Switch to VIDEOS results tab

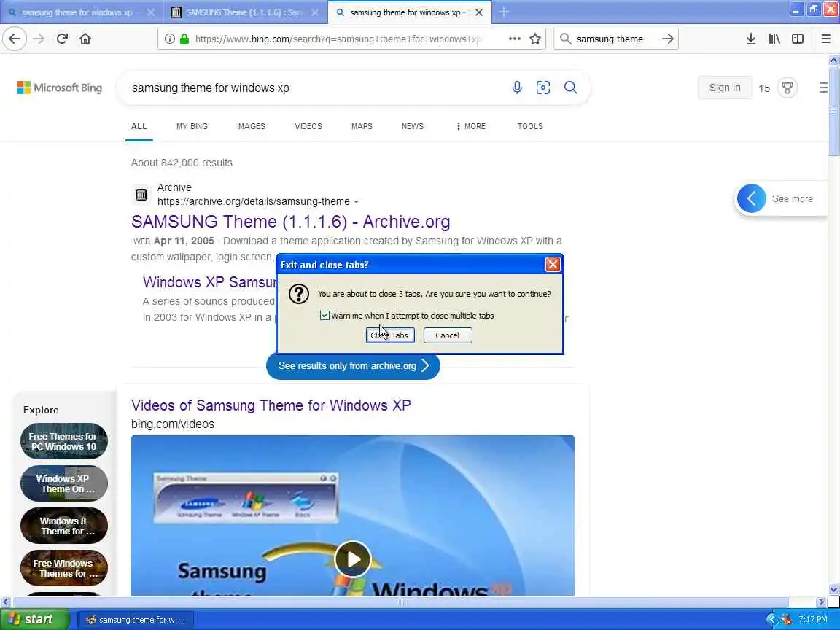(x=308, y=126)
